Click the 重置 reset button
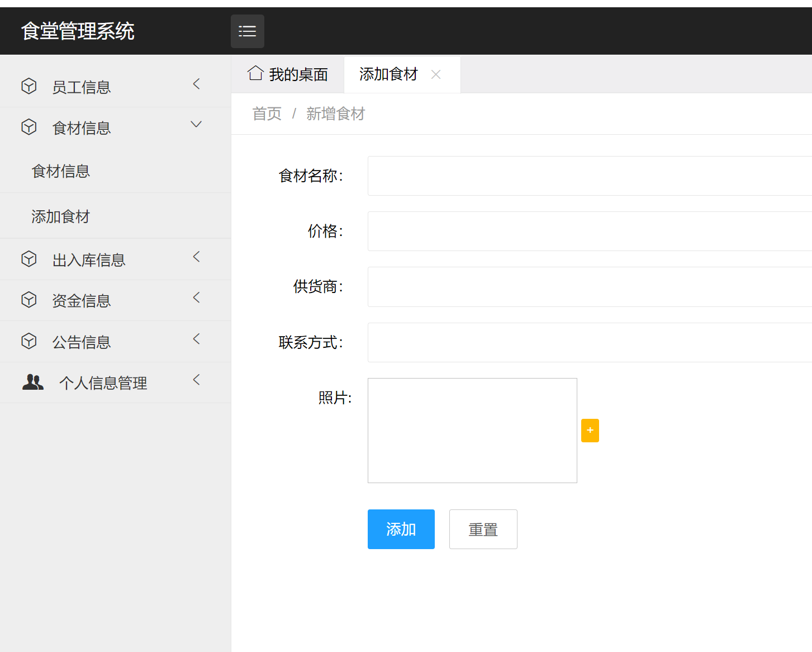 [x=483, y=529]
